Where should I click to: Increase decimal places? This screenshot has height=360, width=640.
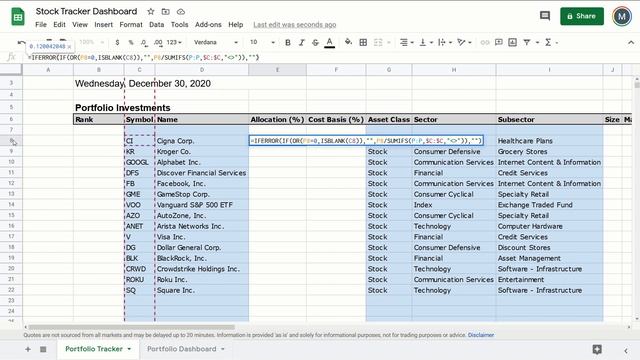158,42
